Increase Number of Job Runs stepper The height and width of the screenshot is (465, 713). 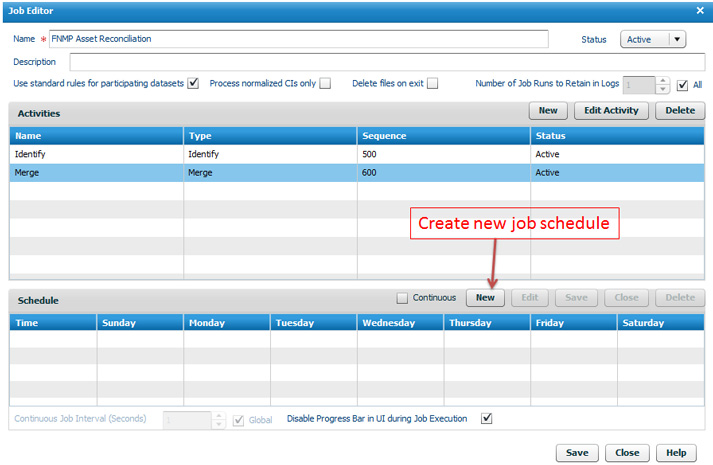coord(662,80)
